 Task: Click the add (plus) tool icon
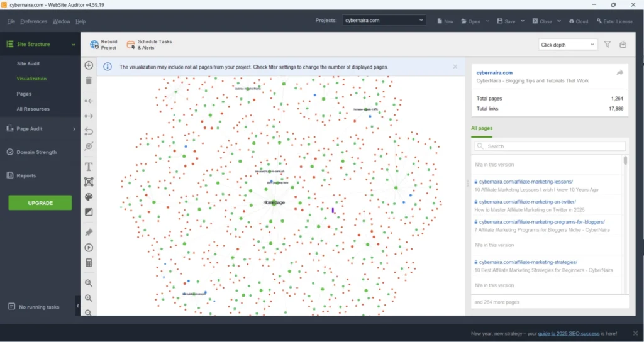click(x=89, y=65)
